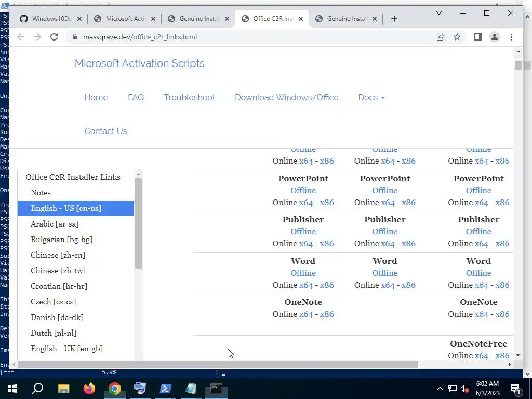Open the tab search chevron

coord(438,13)
